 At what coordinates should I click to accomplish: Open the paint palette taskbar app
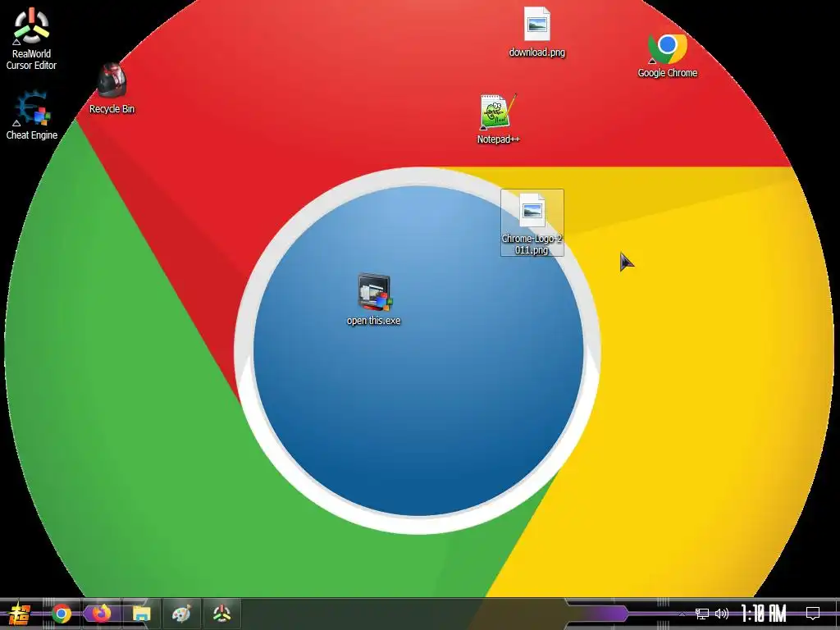[x=181, y=614]
